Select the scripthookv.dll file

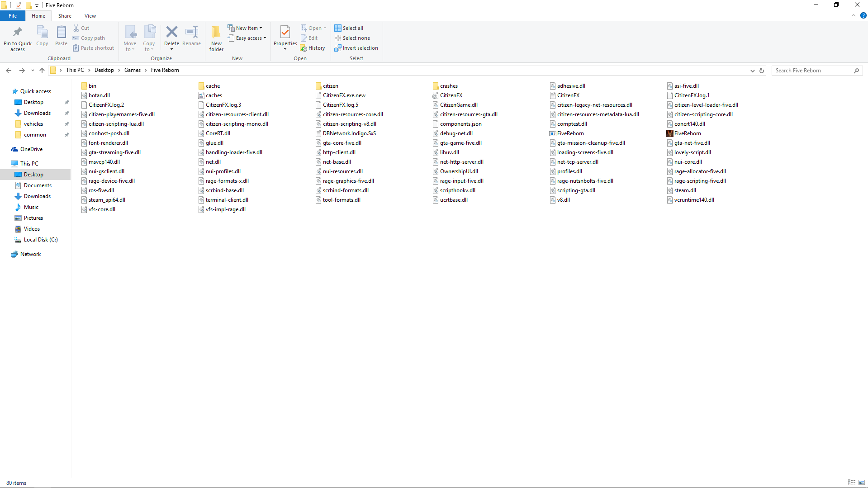click(x=454, y=190)
